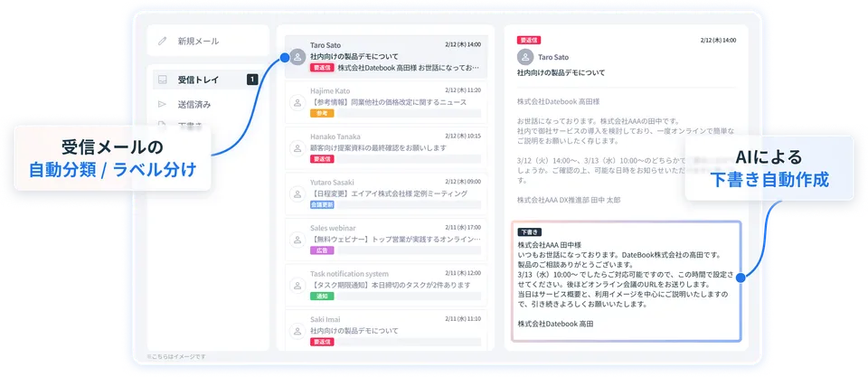Click the draft's closing line 株式会社Datebook 高田

[556, 324]
